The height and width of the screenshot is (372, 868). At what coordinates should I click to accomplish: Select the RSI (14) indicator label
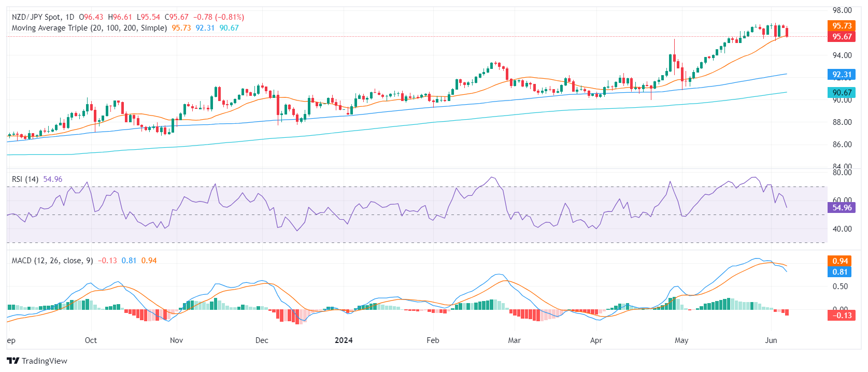[x=25, y=179]
